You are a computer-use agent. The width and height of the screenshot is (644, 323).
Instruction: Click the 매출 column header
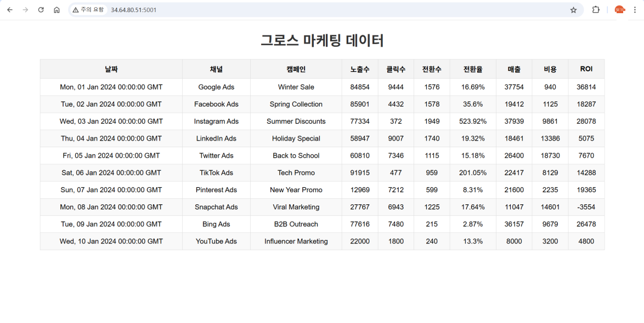tap(514, 69)
